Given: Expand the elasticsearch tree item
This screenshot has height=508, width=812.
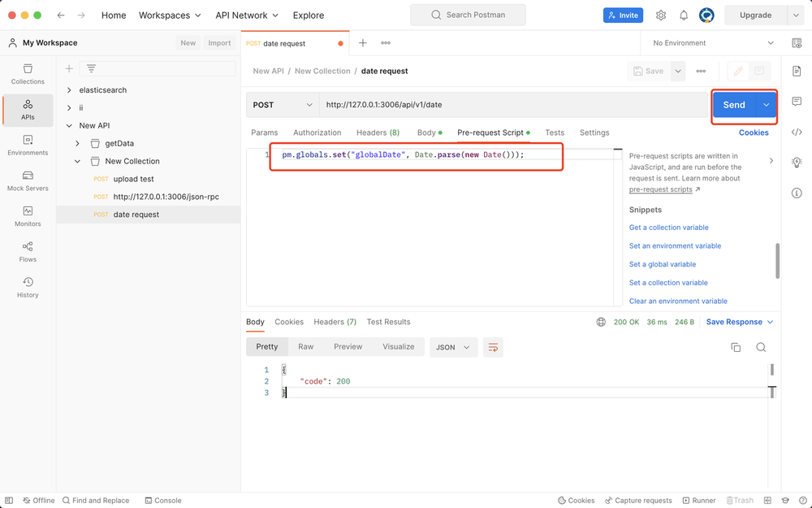Looking at the screenshot, I should pos(69,90).
